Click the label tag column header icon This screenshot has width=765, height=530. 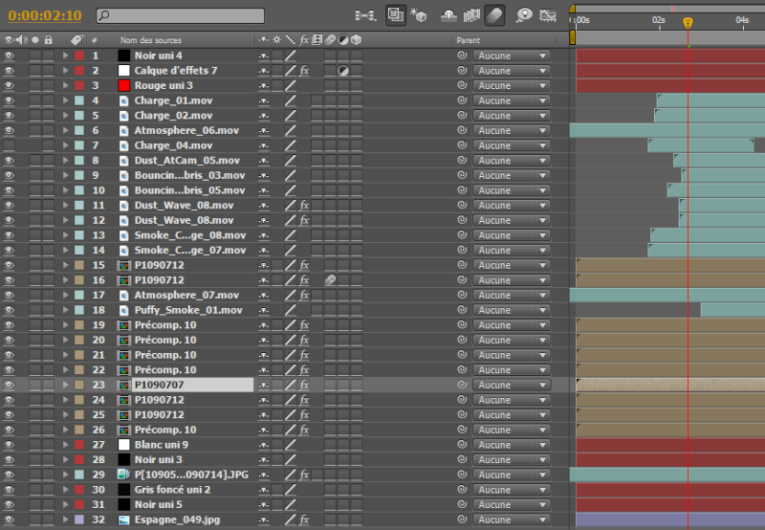point(77,40)
